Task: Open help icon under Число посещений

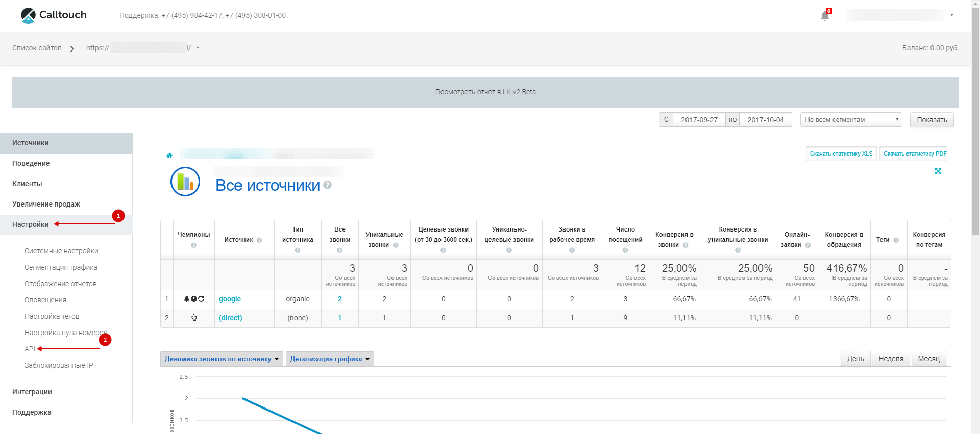Action: coord(625,250)
